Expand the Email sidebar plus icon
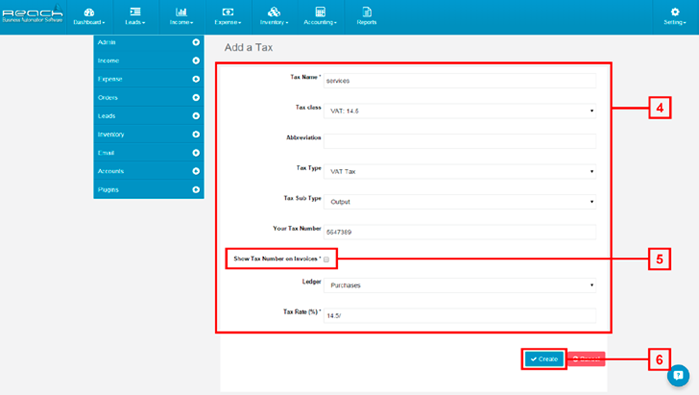This screenshot has height=395, width=699. (196, 152)
